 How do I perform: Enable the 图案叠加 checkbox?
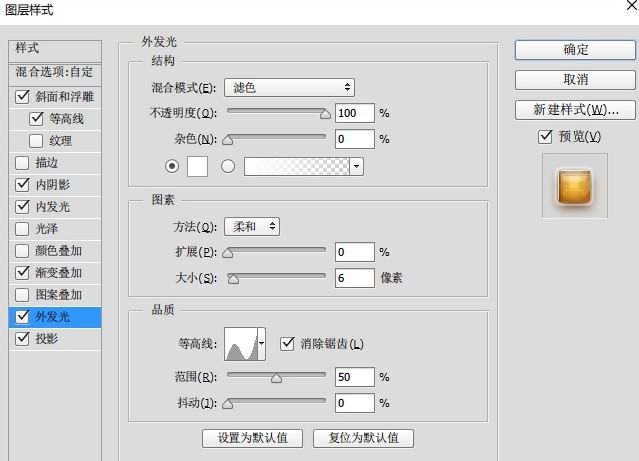pyautogui.click(x=22, y=295)
